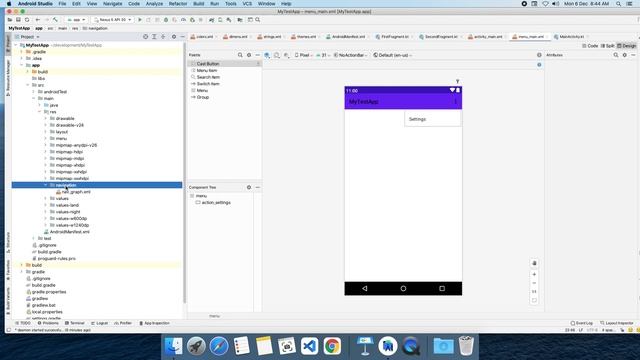
Task: Click the preview back triangle navigation button
Action: [364, 288]
